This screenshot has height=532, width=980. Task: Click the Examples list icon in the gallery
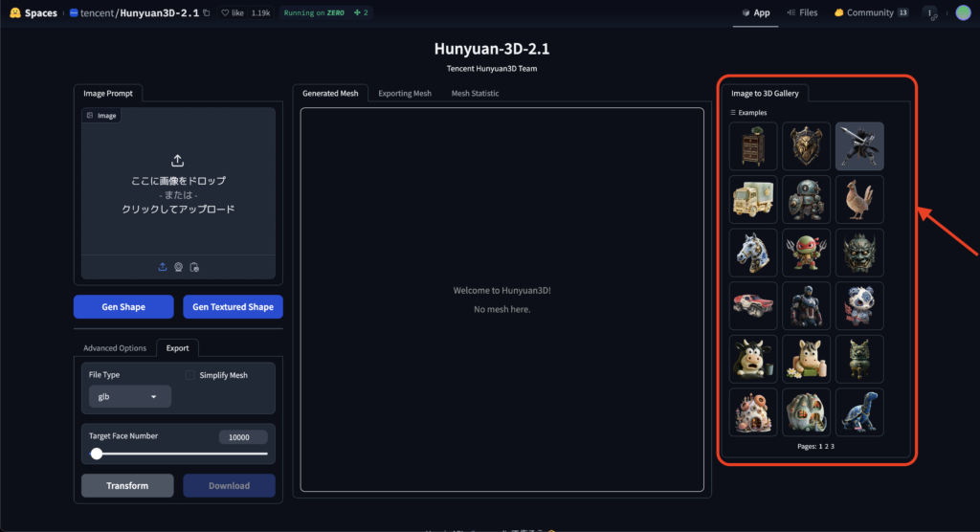(x=733, y=113)
